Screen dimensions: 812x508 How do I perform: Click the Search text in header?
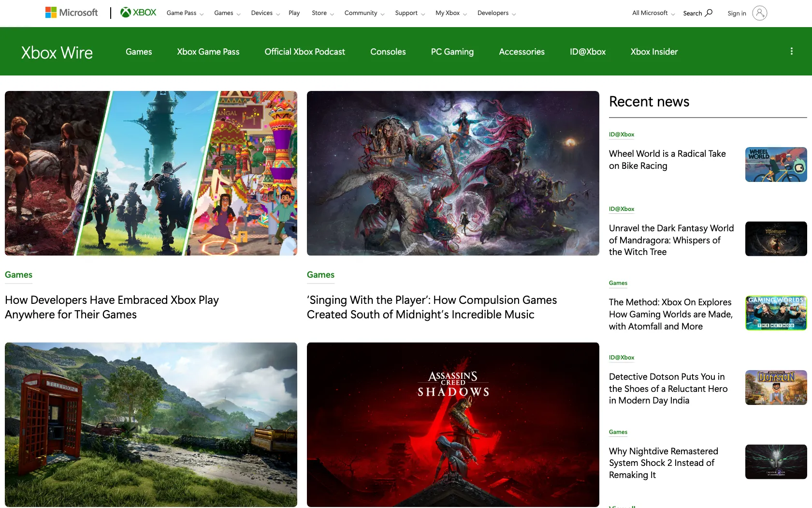693,13
